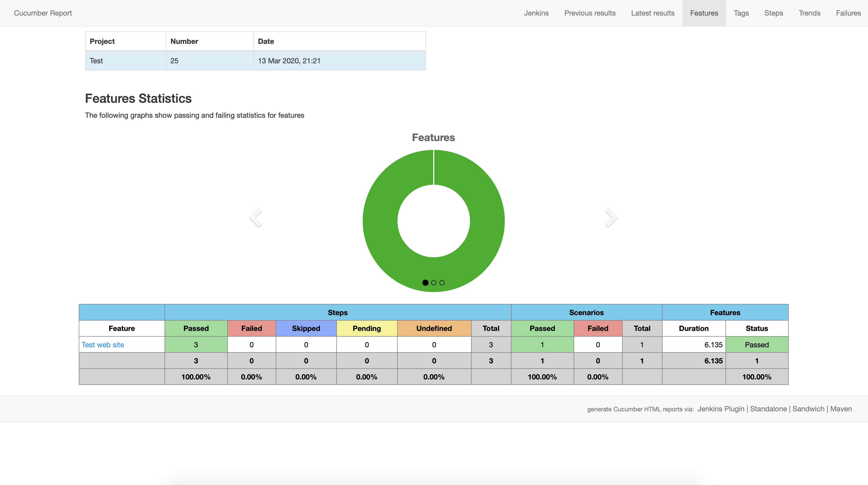This screenshot has height=485, width=868.
Task: Sort by Skipped column header
Action: click(x=306, y=329)
